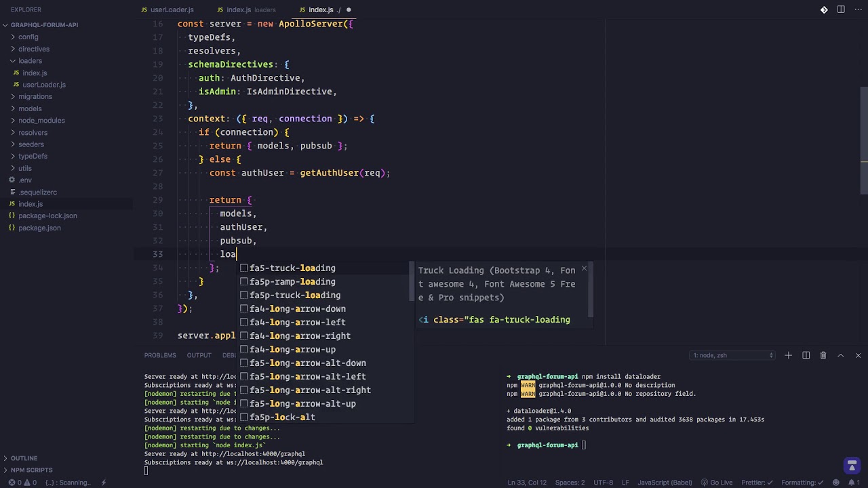Expand the typeDefs folder
This screenshot has height=488, width=868.
coord(66,156)
